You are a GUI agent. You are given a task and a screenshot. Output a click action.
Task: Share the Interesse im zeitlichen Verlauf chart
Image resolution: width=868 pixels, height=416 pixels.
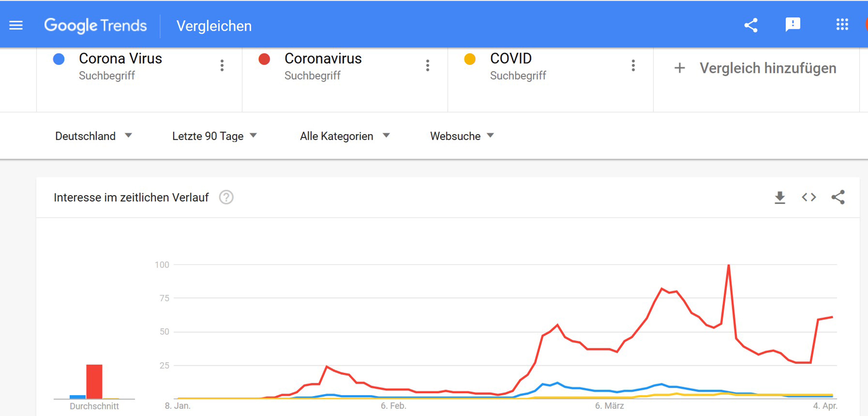click(838, 197)
